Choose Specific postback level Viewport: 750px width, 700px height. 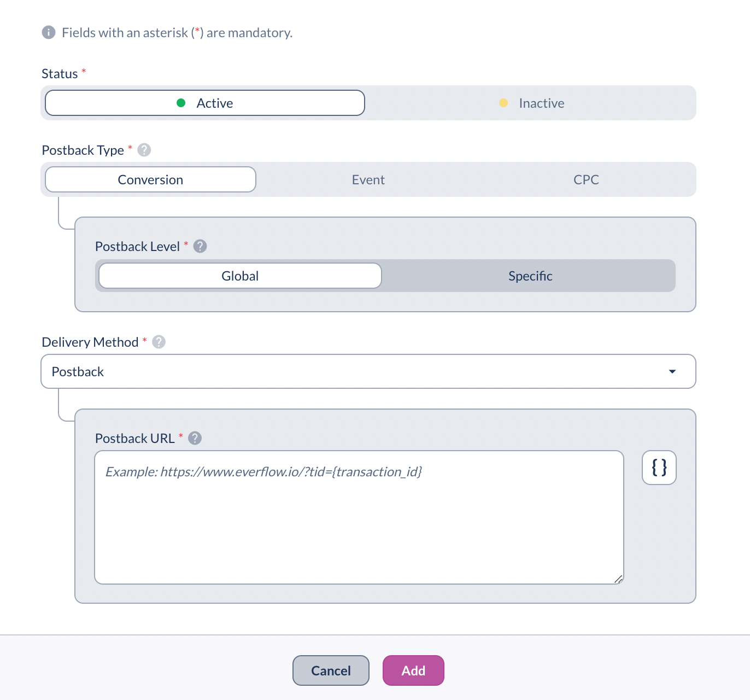pos(530,276)
